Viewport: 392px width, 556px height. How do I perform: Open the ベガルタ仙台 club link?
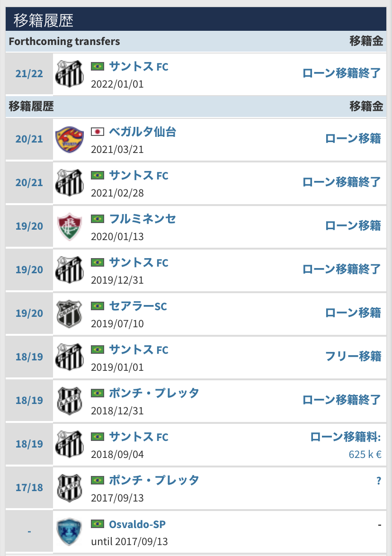(143, 132)
